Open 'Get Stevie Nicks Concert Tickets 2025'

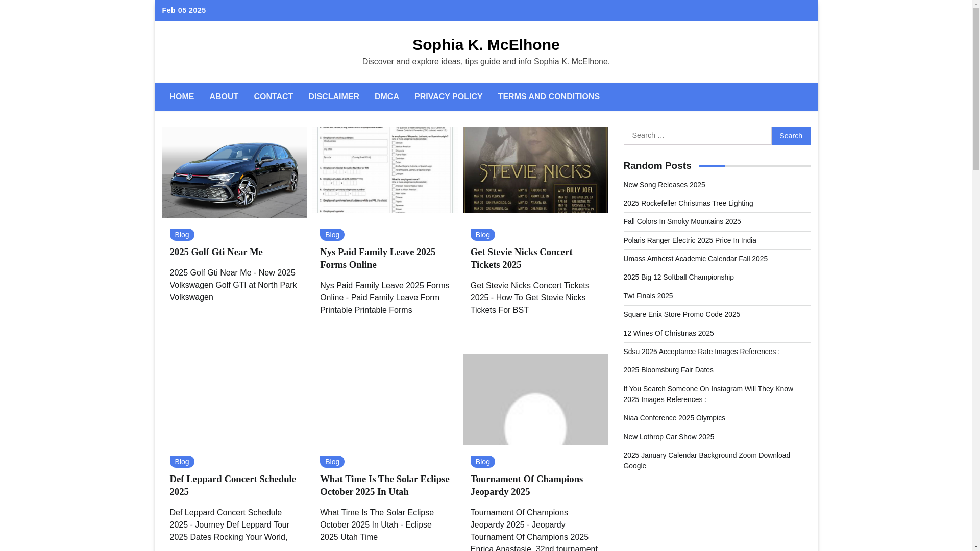(x=522, y=258)
